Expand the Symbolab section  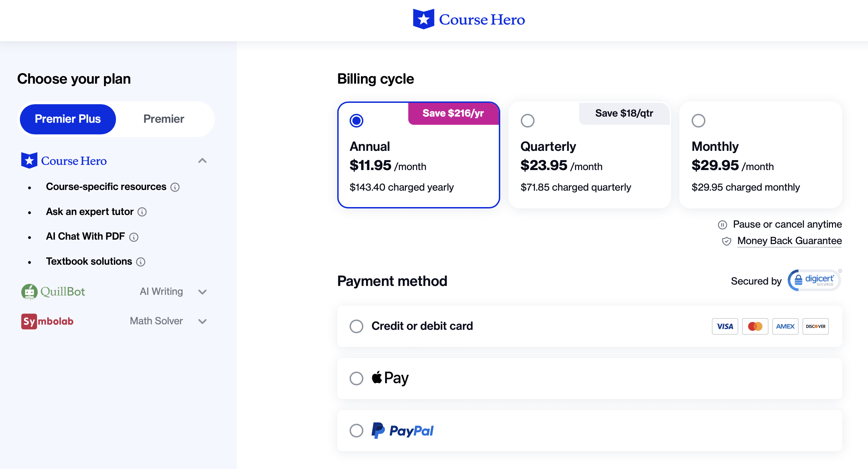coord(202,321)
